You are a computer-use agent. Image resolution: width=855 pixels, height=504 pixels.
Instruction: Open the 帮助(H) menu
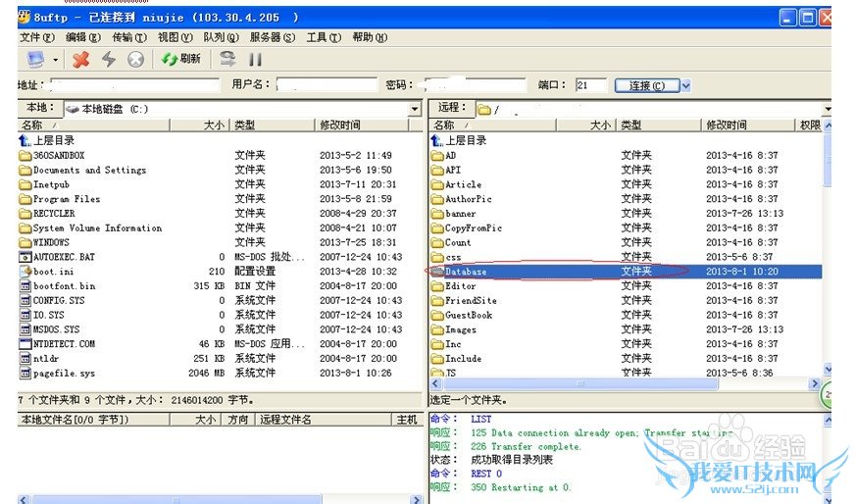point(370,37)
